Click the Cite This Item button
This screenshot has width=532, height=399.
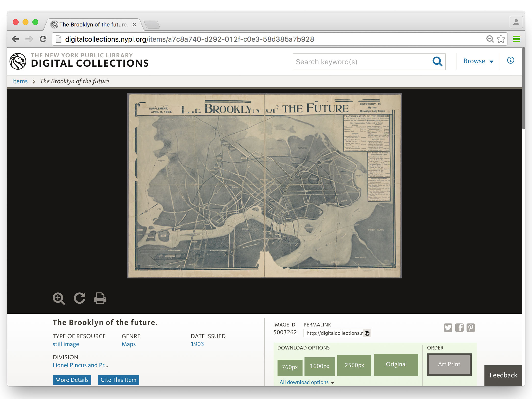118,380
